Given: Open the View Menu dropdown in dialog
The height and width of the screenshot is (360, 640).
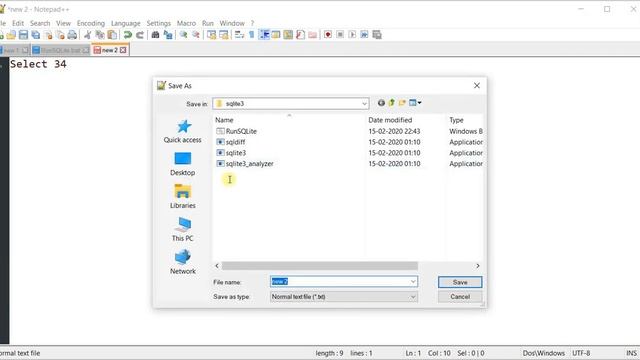Looking at the screenshot, I should coord(415,103).
